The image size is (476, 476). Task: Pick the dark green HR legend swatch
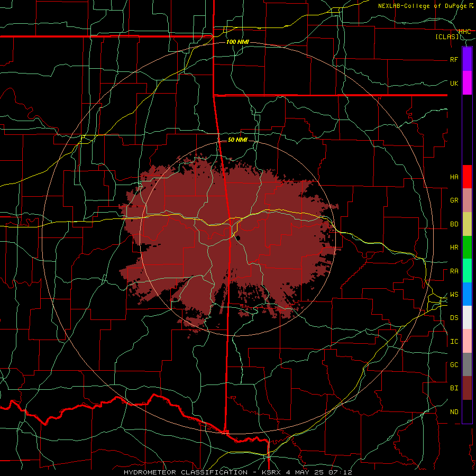(x=467, y=248)
